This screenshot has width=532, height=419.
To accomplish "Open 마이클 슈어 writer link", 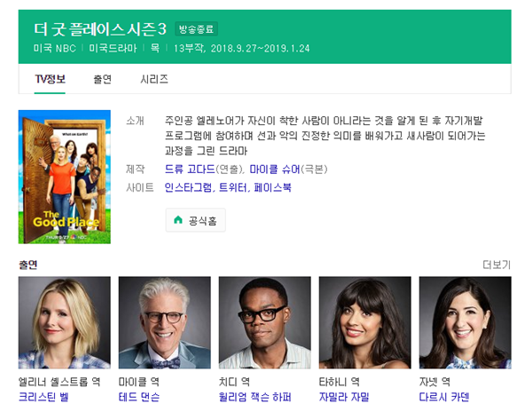I will click(275, 169).
